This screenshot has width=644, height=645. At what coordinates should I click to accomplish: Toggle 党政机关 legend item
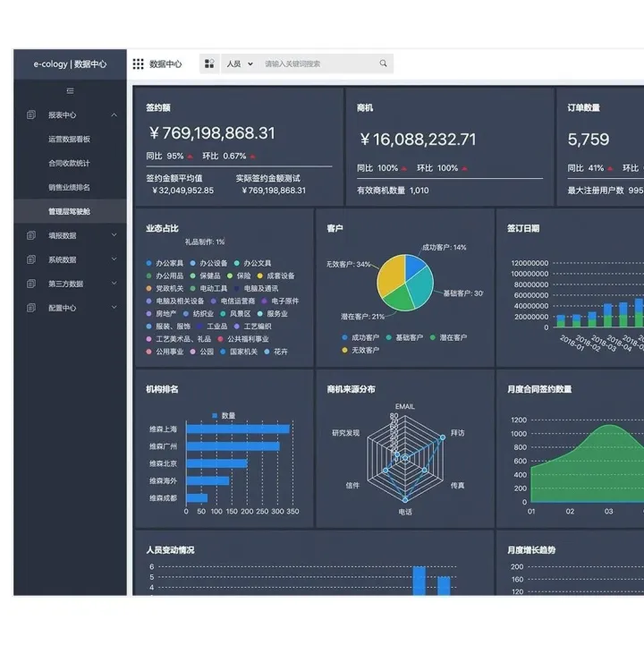pos(165,288)
